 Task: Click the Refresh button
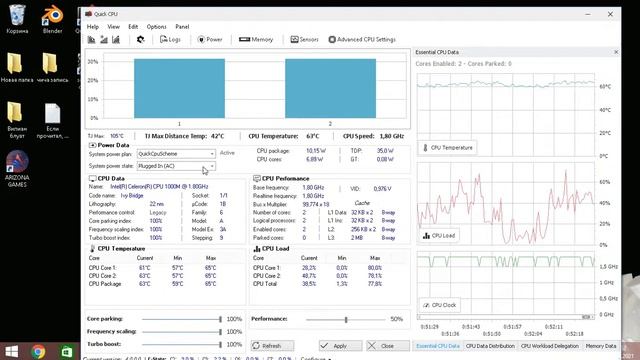pos(272,346)
